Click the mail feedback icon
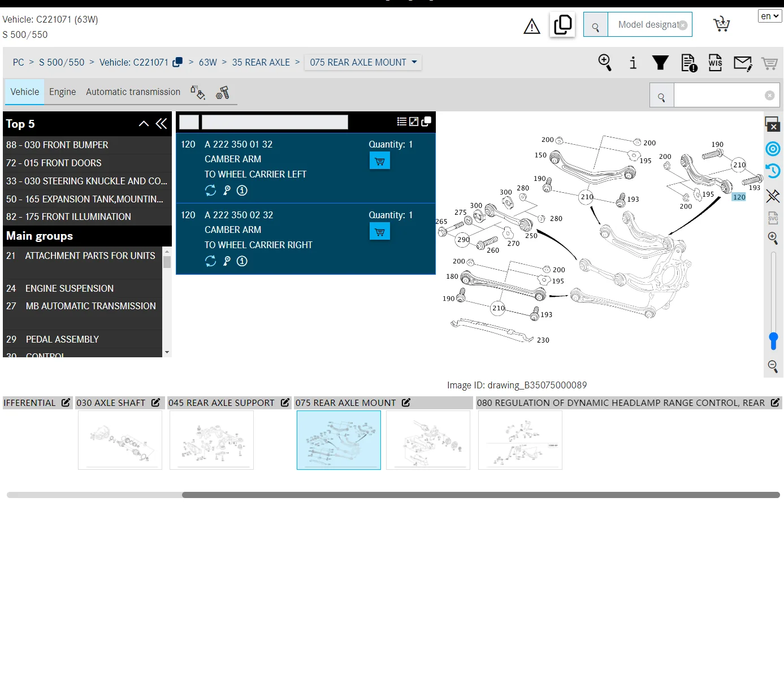Viewport: 784px width, 688px height. tap(743, 63)
